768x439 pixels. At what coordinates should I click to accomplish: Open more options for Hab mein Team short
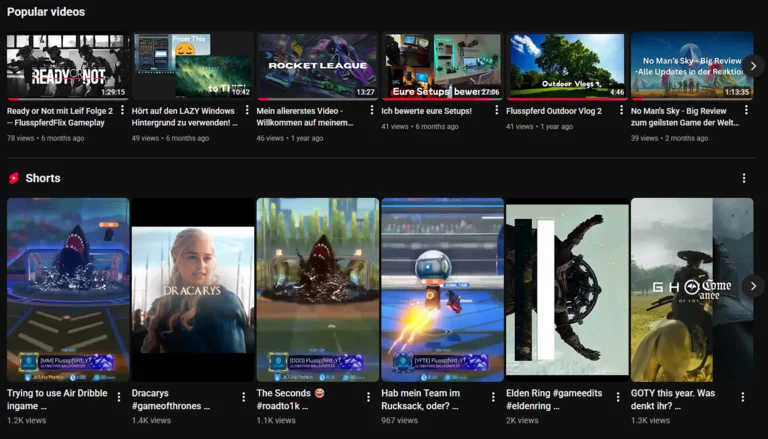click(x=493, y=397)
